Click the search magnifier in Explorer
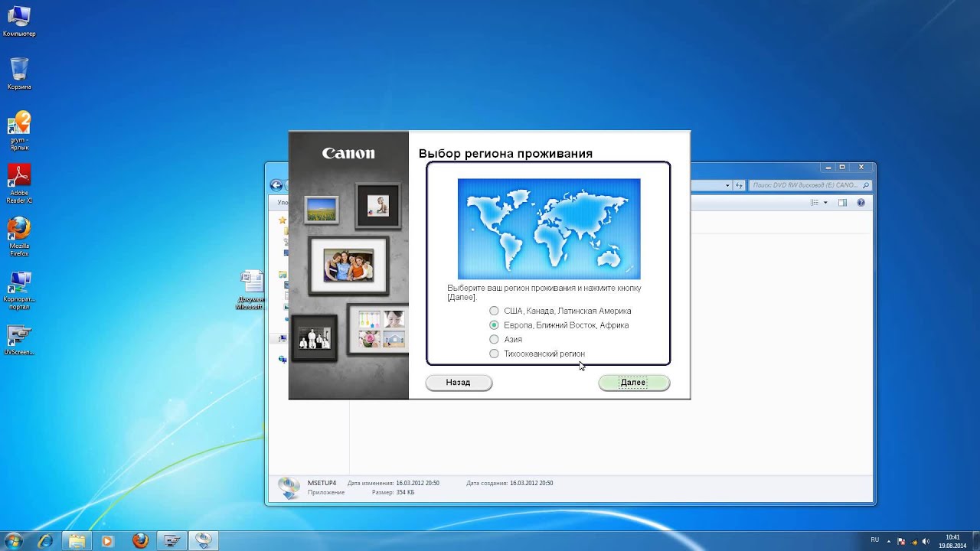Image resolution: width=980 pixels, height=551 pixels. coord(866,185)
